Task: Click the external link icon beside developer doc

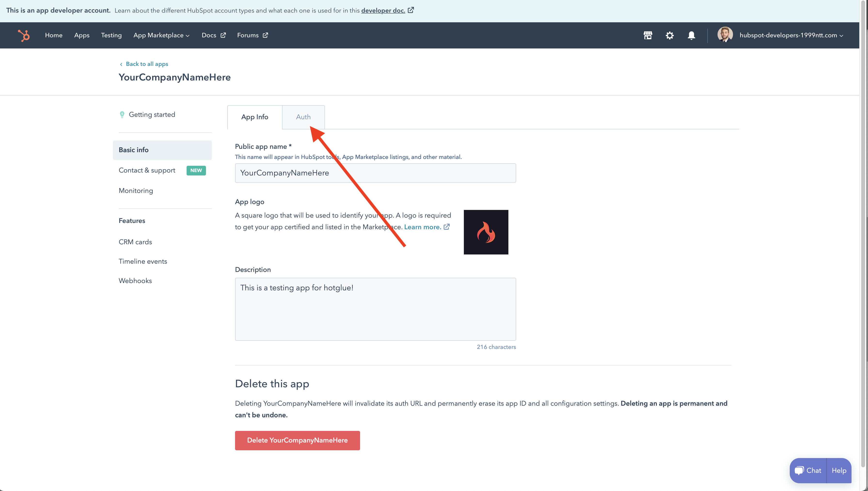Action: pyautogui.click(x=410, y=10)
